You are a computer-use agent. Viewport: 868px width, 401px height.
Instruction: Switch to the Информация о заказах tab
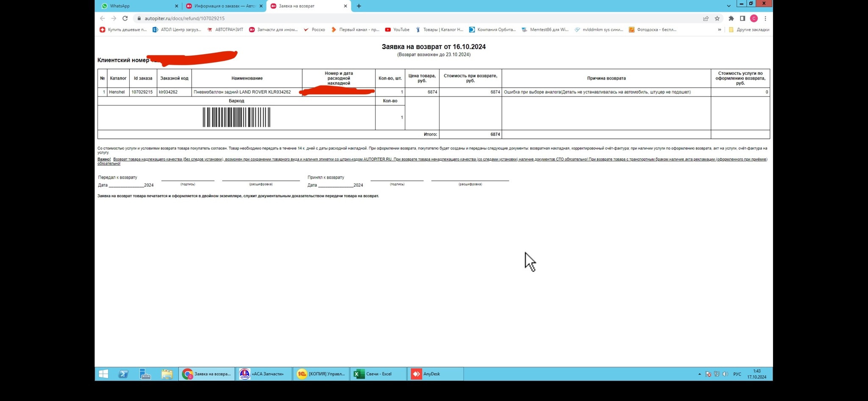click(223, 6)
